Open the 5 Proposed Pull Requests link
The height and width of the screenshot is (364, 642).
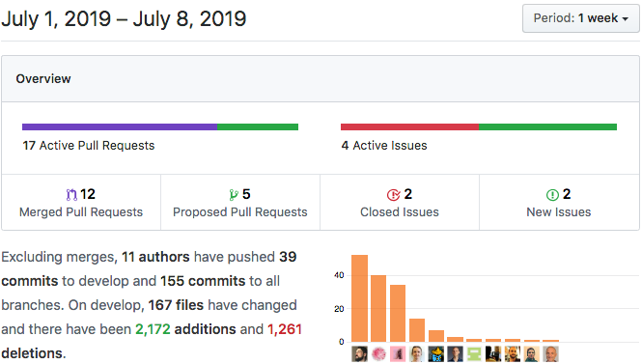pyautogui.click(x=240, y=203)
